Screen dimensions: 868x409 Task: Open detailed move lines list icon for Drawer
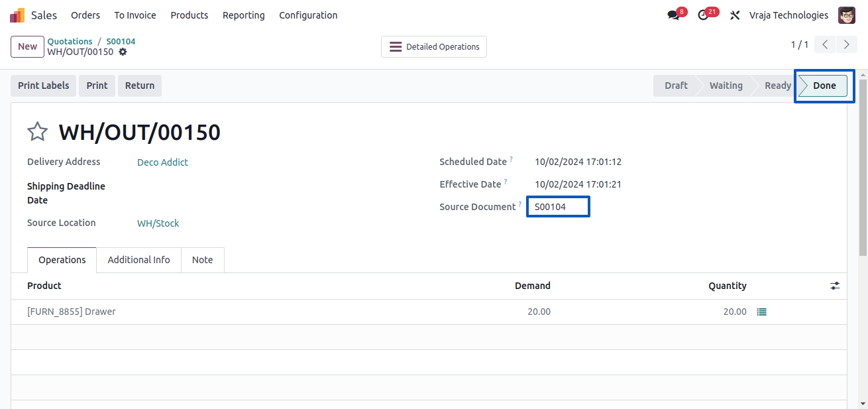(762, 312)
